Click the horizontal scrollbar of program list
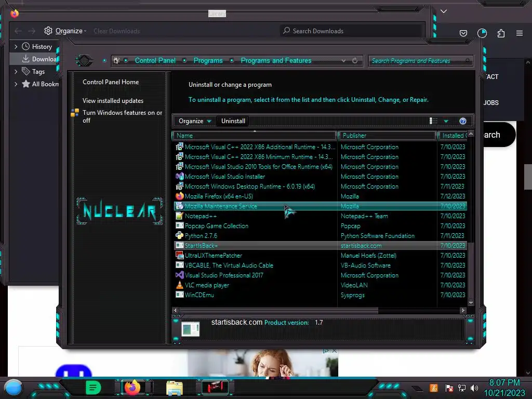This screenshot has height=399, width=532. 278,310
